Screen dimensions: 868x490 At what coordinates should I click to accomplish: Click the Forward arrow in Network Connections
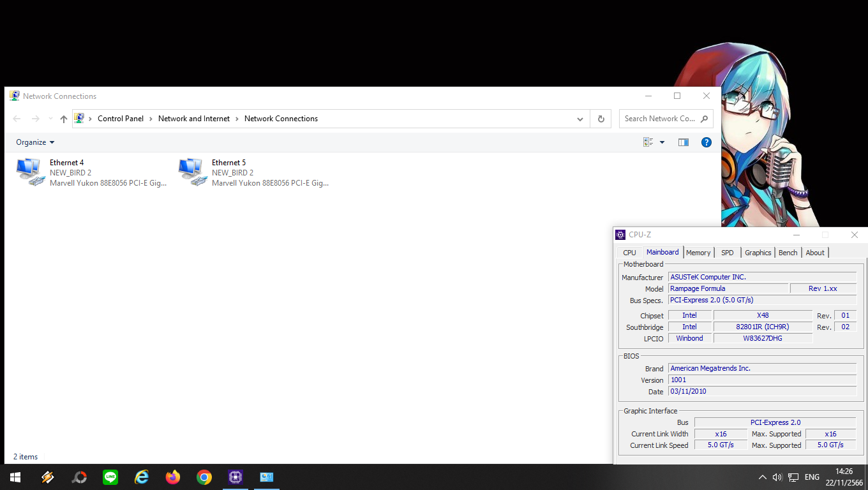tap(36, 119)
